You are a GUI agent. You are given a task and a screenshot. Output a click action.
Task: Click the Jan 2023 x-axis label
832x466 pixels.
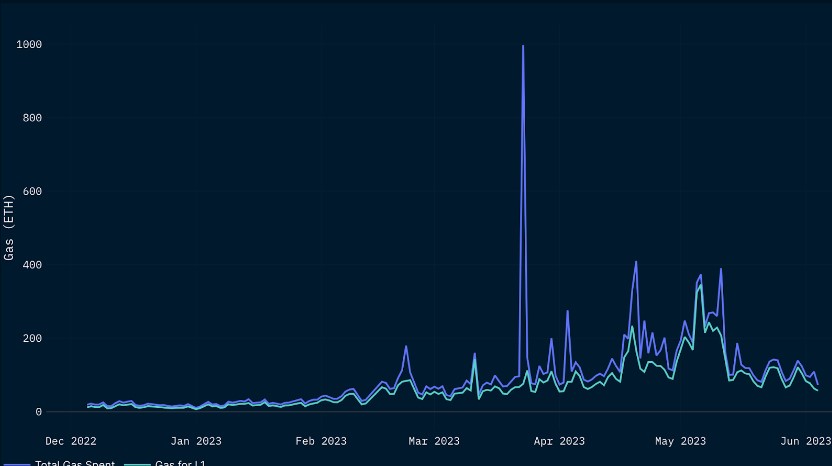[x=196, y=440]
